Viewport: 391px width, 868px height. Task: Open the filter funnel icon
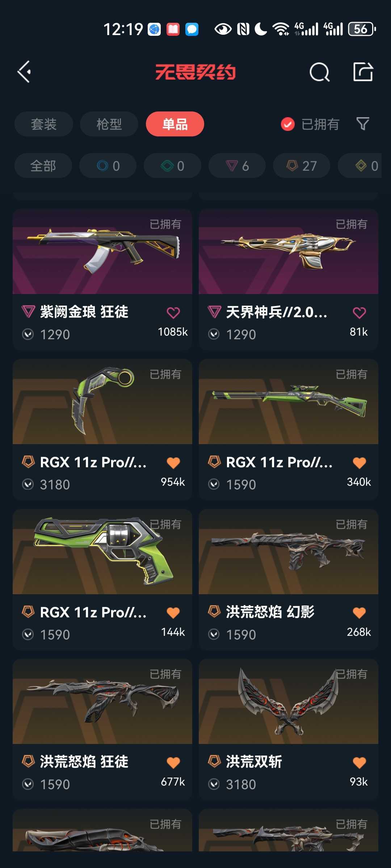coord(363,124)
